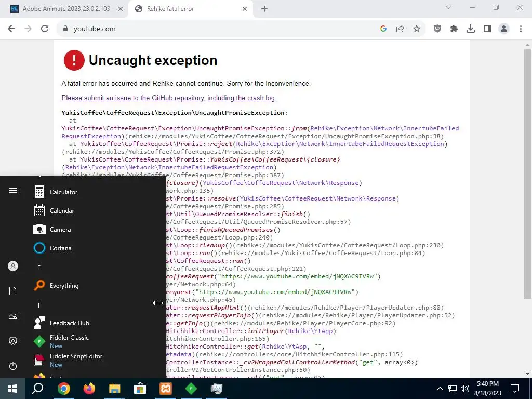Launch Firefox from the taskbar

[x=89, y=389]
